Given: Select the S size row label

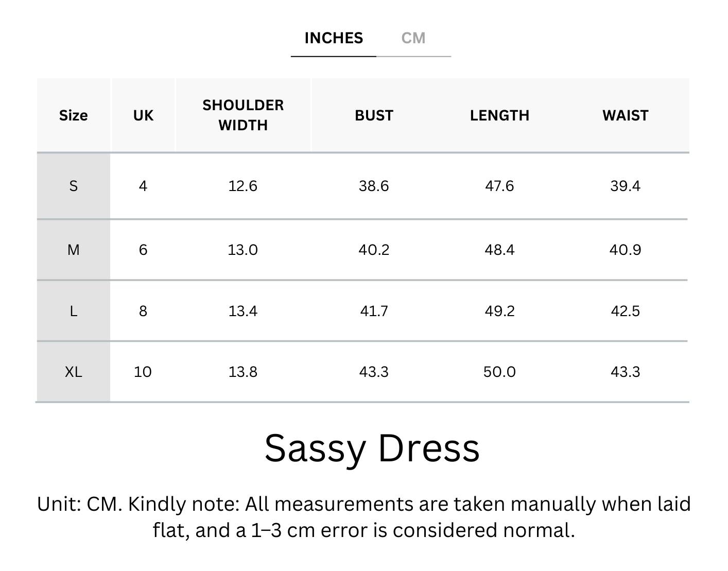Looking at the screenshot, I should pos(73,186).
